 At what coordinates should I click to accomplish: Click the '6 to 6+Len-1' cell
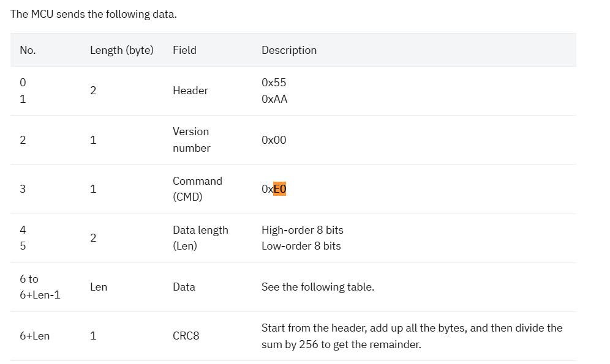point(40,287)
